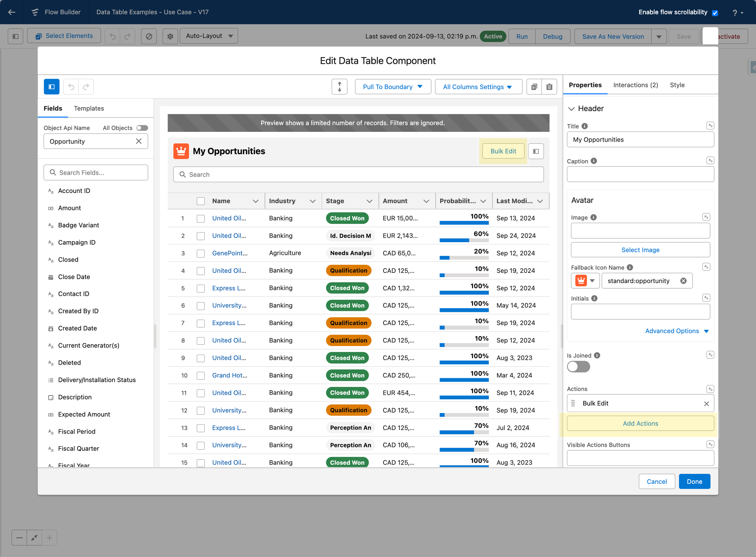Image resolution: width=756 pixels, height=557 pixels.
Task: Expand Advanced Options in Avatar section
Action: click(x=677, y=331)
